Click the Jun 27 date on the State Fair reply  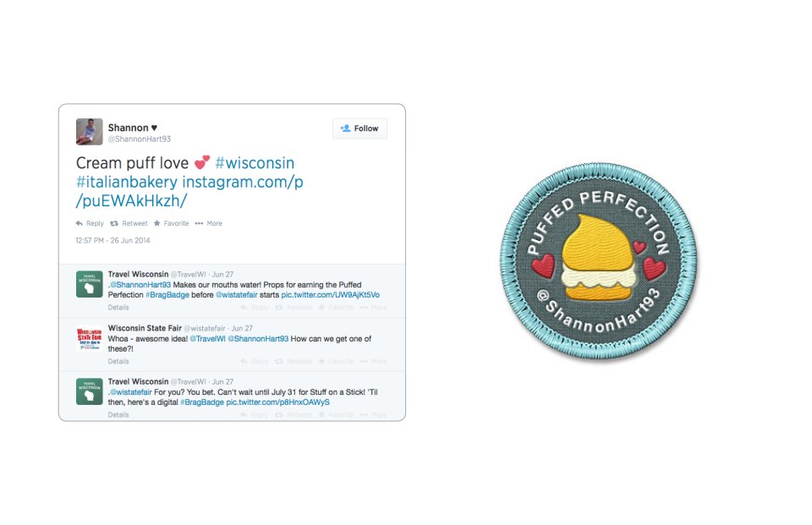pyautogui.click(x=242, y=328)
